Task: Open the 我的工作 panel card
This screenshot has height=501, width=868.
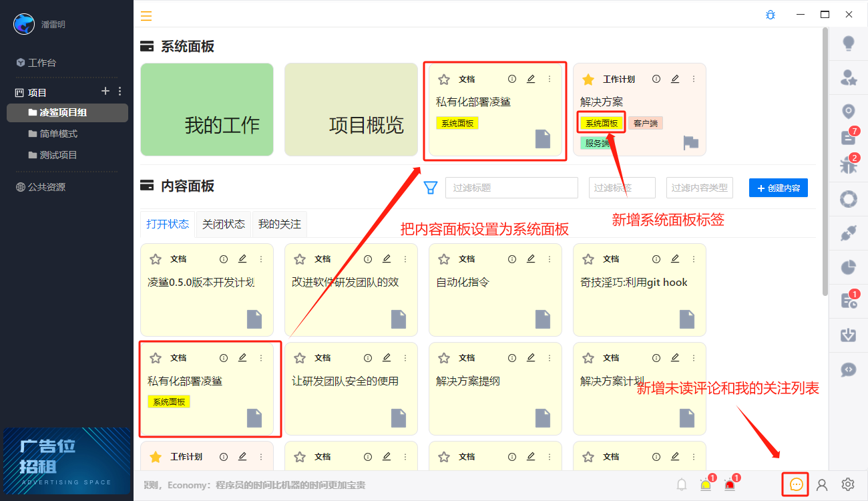Action: (207, 110)
